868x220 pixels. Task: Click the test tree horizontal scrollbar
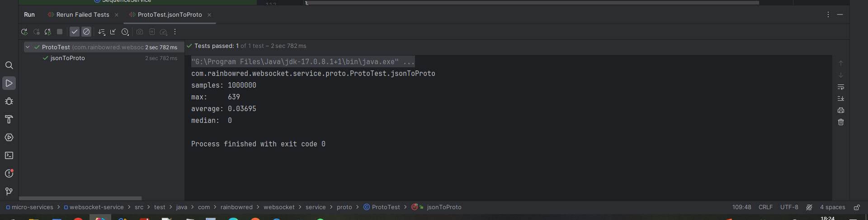(80, 198)
